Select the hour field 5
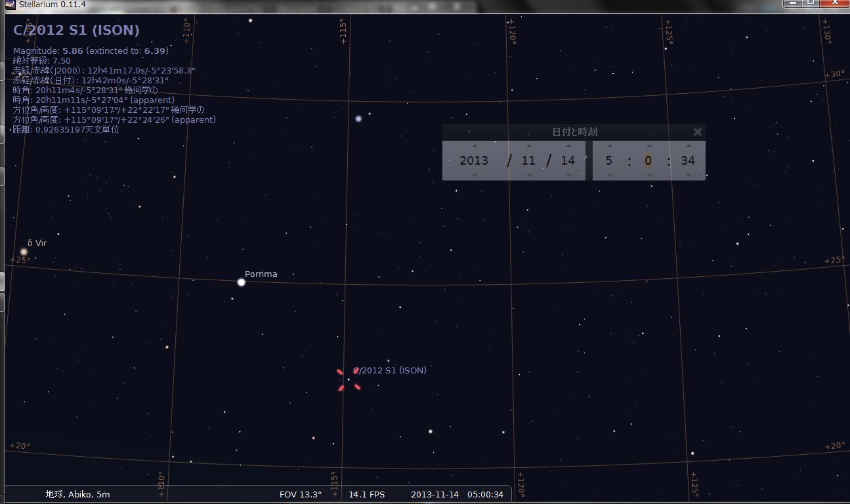 tap(609, 161)
